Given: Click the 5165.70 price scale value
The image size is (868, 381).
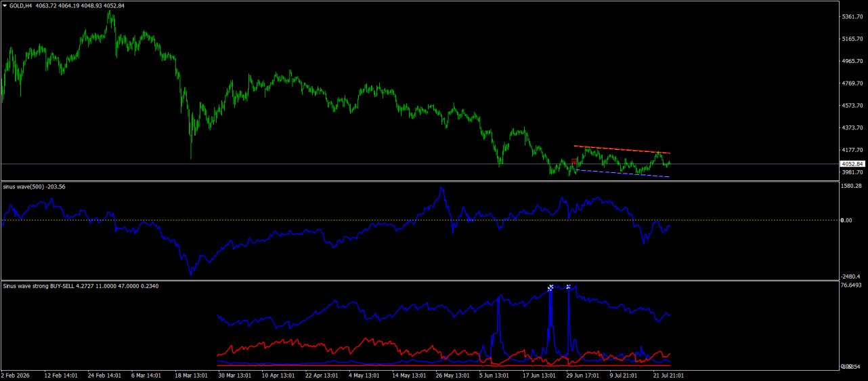Looking at the screenshot, I should [x=852, y=39].
